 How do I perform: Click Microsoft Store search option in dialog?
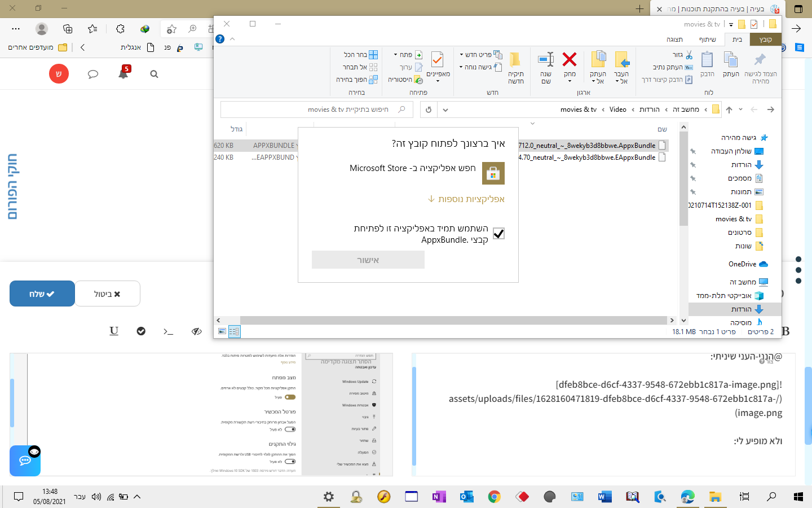(427, 173)
